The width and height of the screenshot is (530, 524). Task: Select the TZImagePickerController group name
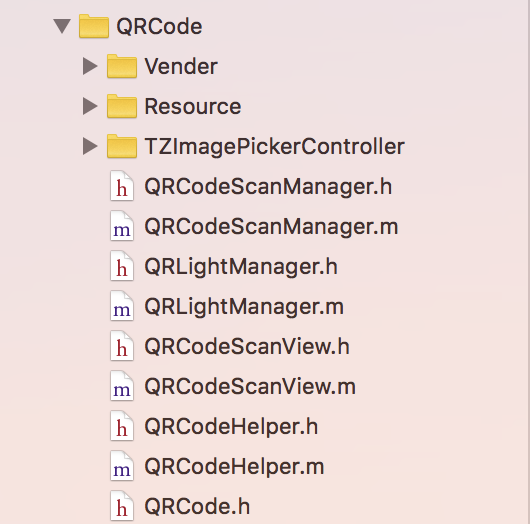click(274, 147)
